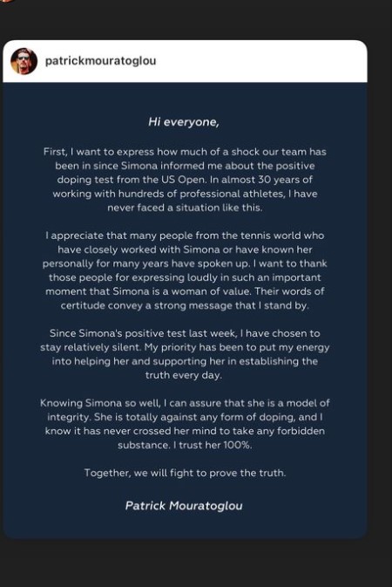Tap the empty navy area above "Hi everyone,"
This screenshot has height=587, width=392.
pyautogui.click(x=185, y=99)
